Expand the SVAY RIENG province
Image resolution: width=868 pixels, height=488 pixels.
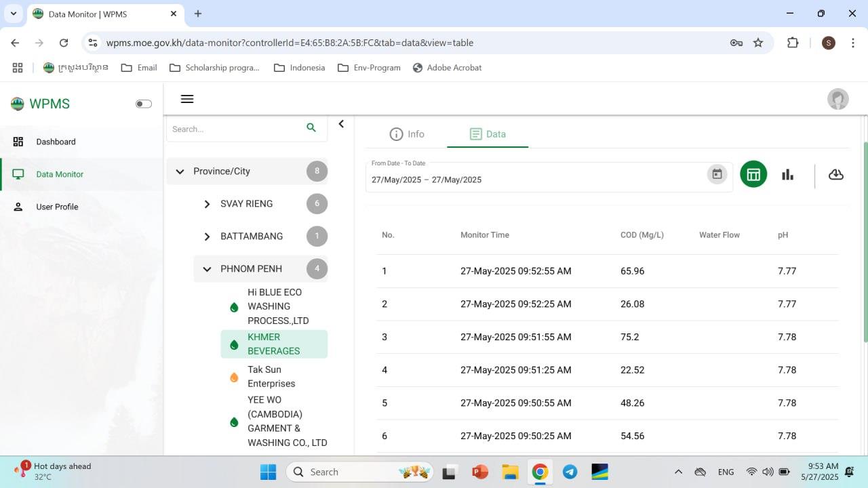click(207, 204)
